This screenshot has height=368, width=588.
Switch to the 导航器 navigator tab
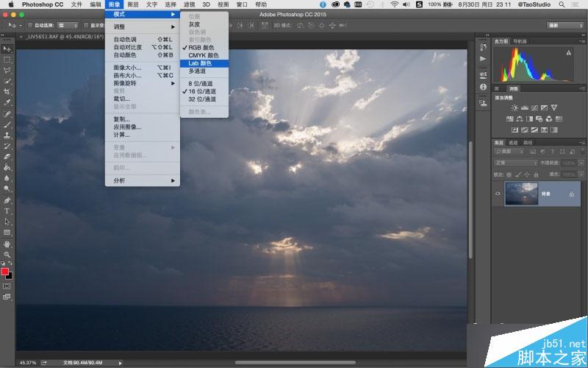click(x=520, y=41)
